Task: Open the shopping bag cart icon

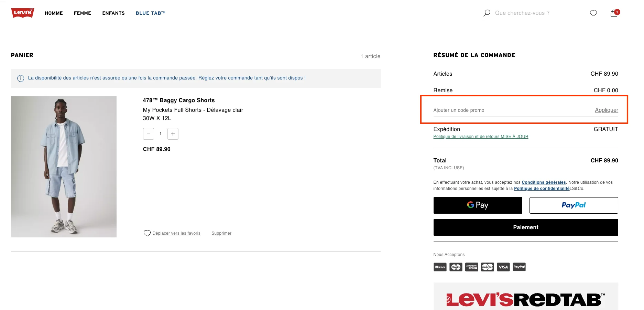Action: click(x=614, y=13)
